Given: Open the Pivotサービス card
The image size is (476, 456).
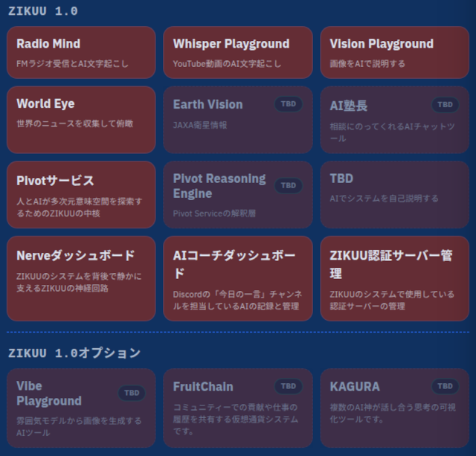Looking at the screenshot, I should (x=81, y=195).
